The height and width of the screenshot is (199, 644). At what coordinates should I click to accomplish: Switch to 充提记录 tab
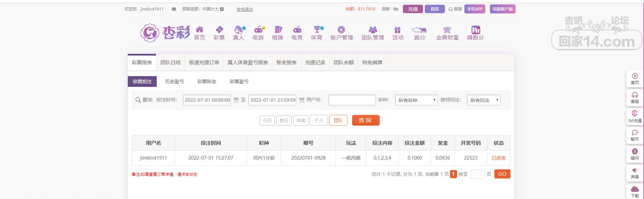(x=315, y=63)
